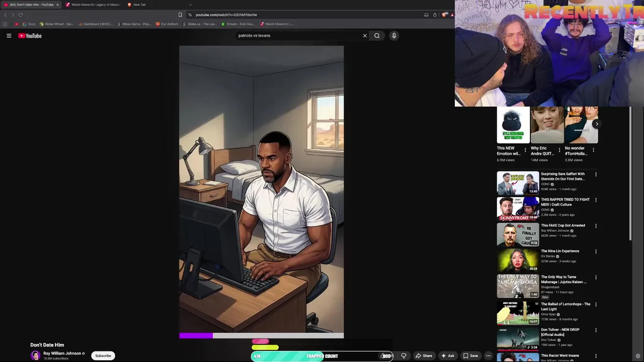Save the video to a playlist

pyautogui.click(x=470, y=356)
